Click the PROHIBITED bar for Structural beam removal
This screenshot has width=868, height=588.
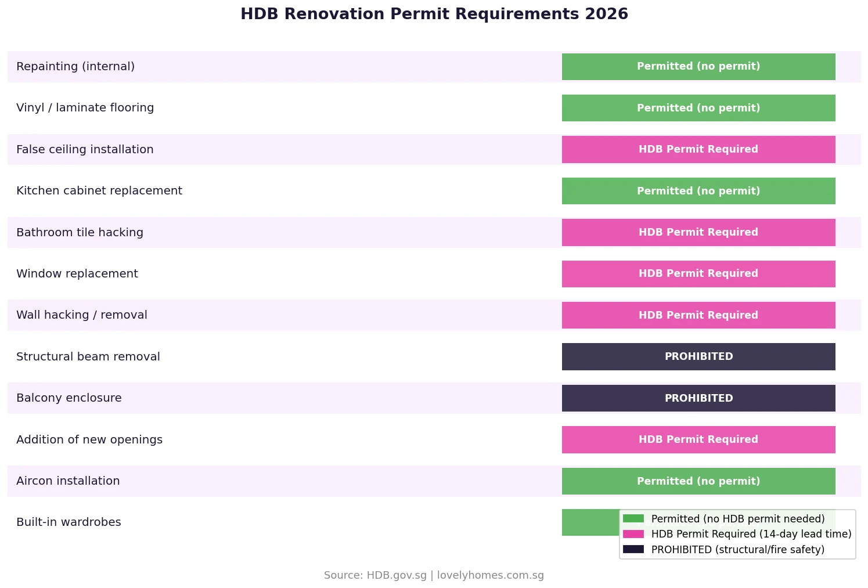(x=698, y=357)
